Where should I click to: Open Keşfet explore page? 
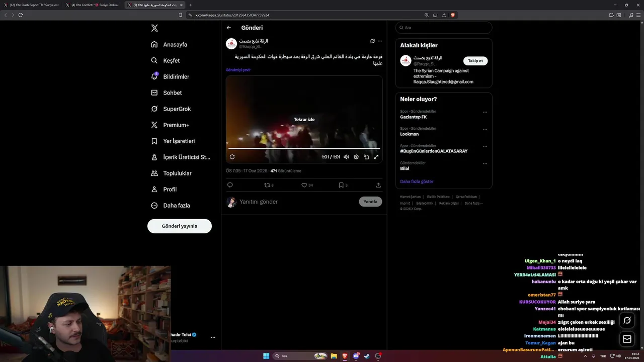coord(165,60)
